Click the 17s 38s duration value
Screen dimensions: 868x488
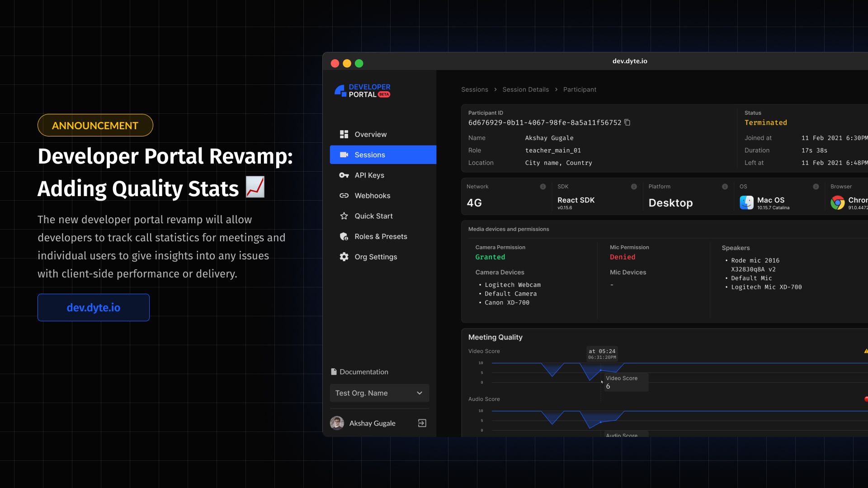814,150
